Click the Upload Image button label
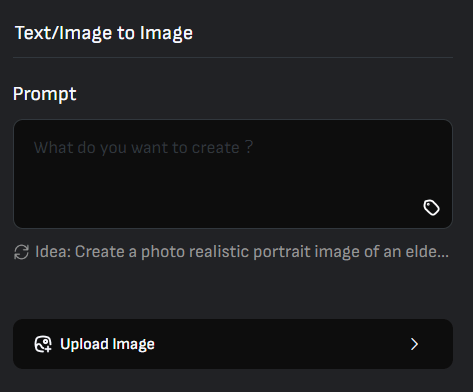473x392 pixels. coord(107,344)
